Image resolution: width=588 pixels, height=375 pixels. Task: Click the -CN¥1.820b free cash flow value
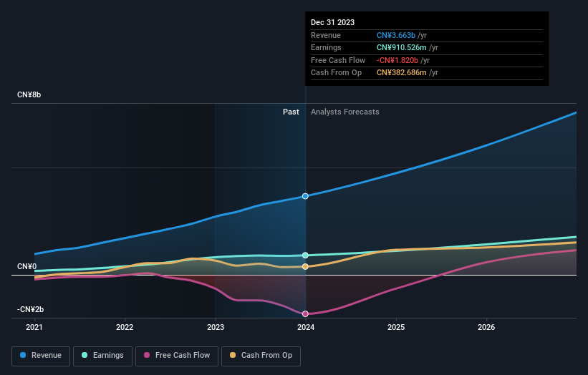pos(397,60)
